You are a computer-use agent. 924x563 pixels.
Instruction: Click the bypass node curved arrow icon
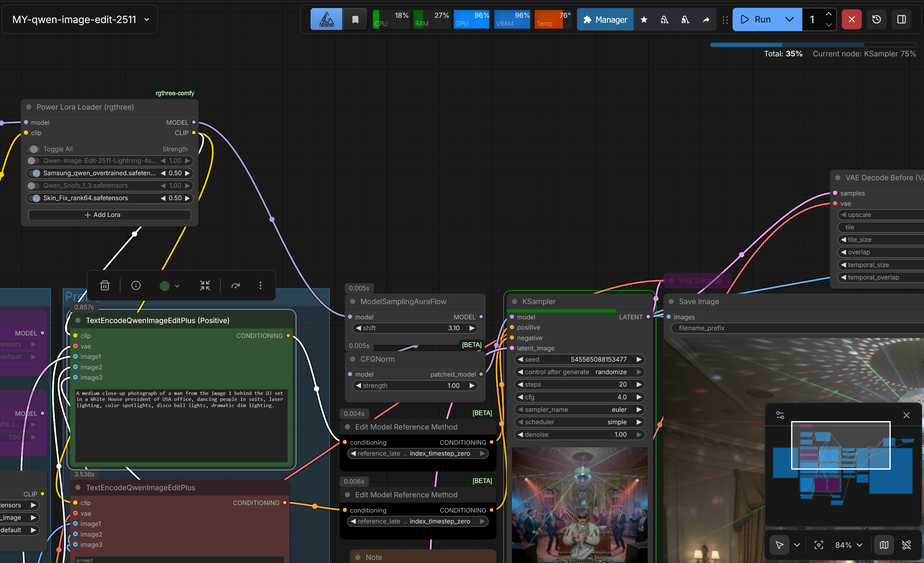pyautogui.click(x=236, y=285)
